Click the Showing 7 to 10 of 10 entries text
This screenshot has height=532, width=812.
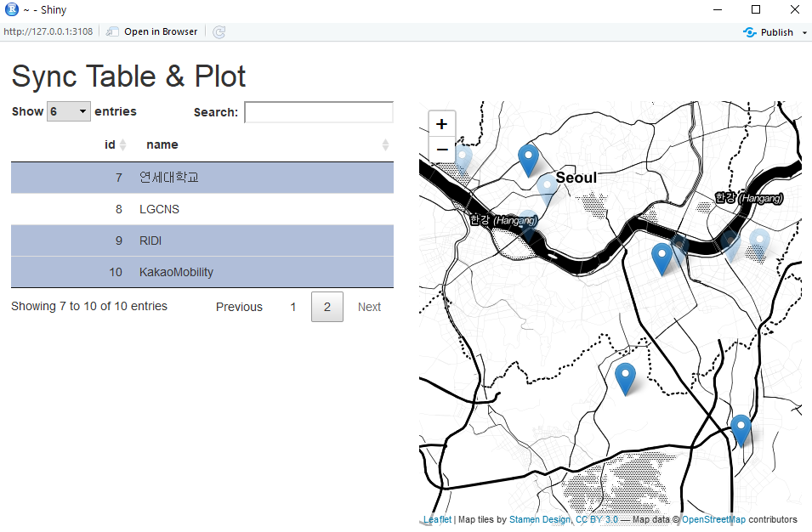pyautogui.click(x=89, y=306)
